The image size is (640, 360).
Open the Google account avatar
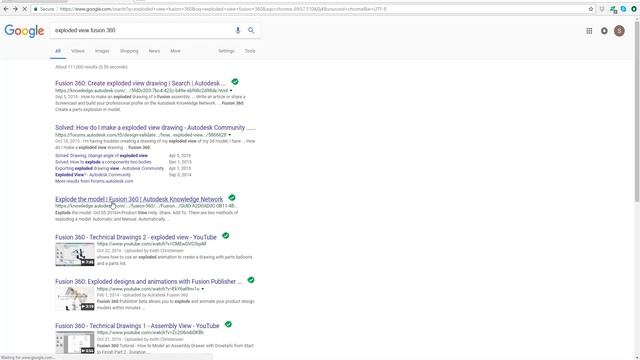coord(619,31)
